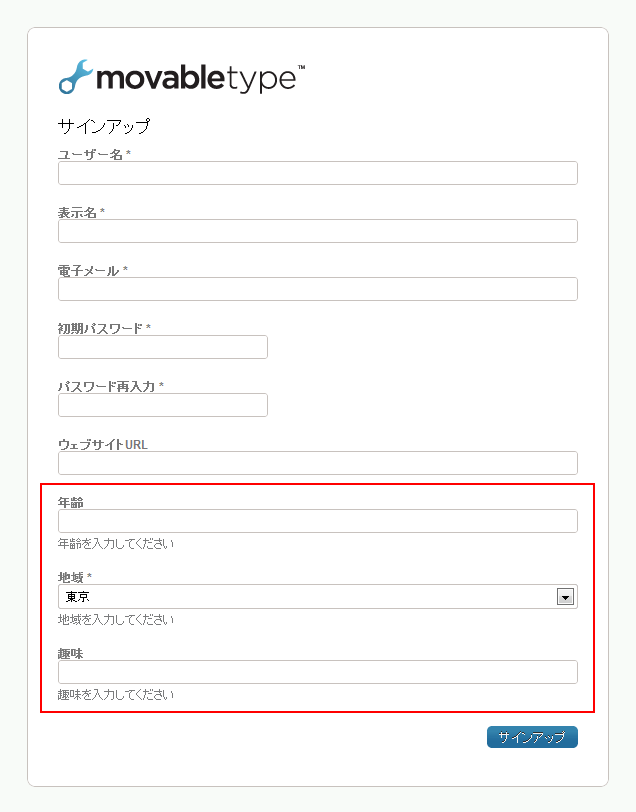The image size is (636, 812).
Task: Click the 年齢を入力してください hint text
Action: (116, 544)
